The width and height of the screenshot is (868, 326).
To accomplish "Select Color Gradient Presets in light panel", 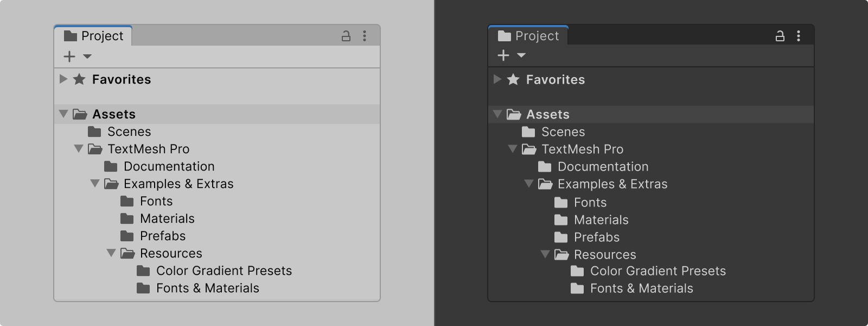I will point(224,271).
